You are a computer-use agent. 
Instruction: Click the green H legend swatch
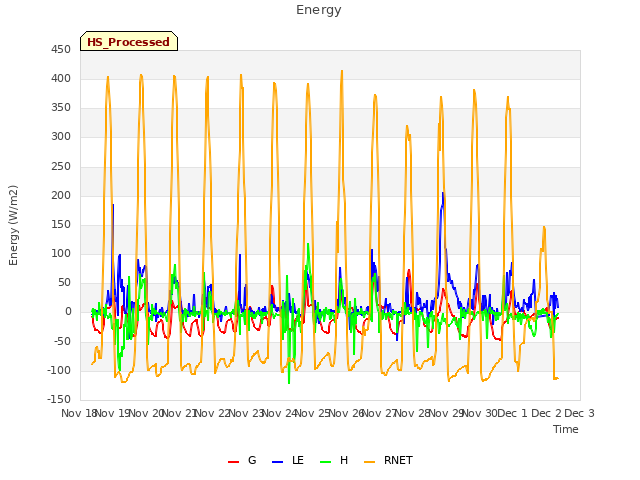click(x=325, y=462)
